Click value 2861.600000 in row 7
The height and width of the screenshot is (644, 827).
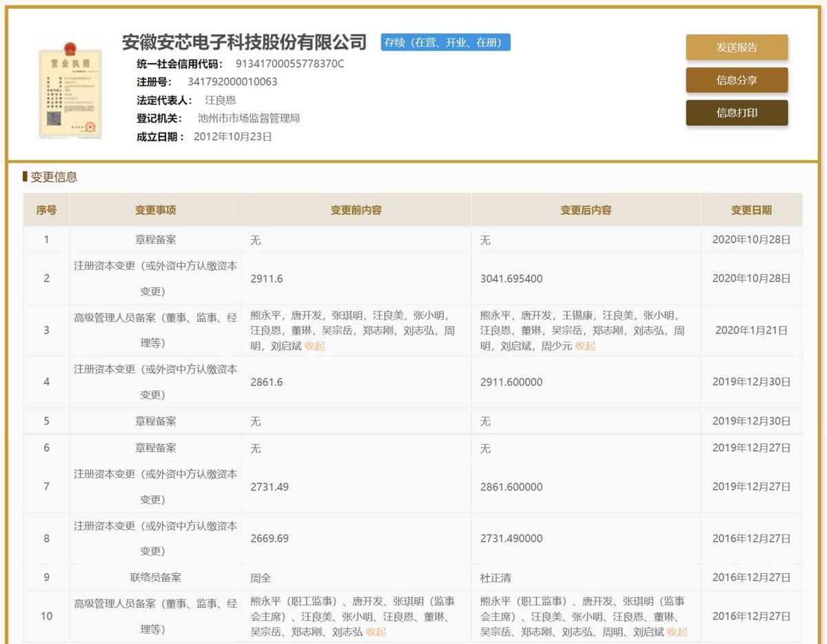click(511, 487)
